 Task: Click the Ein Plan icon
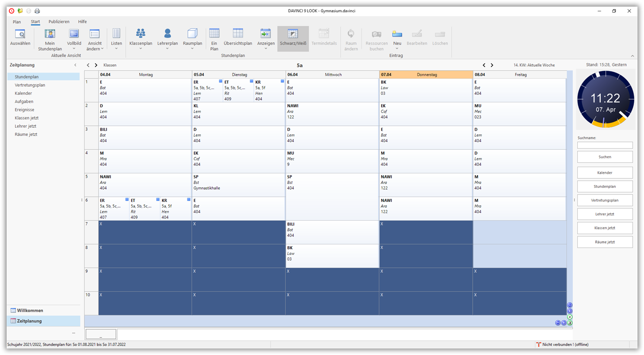214,39
